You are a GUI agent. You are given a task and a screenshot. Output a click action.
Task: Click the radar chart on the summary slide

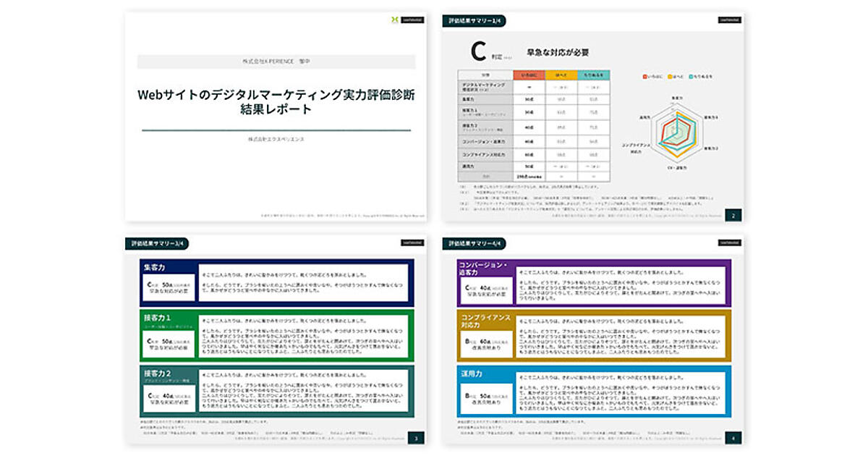click(676, 127)
